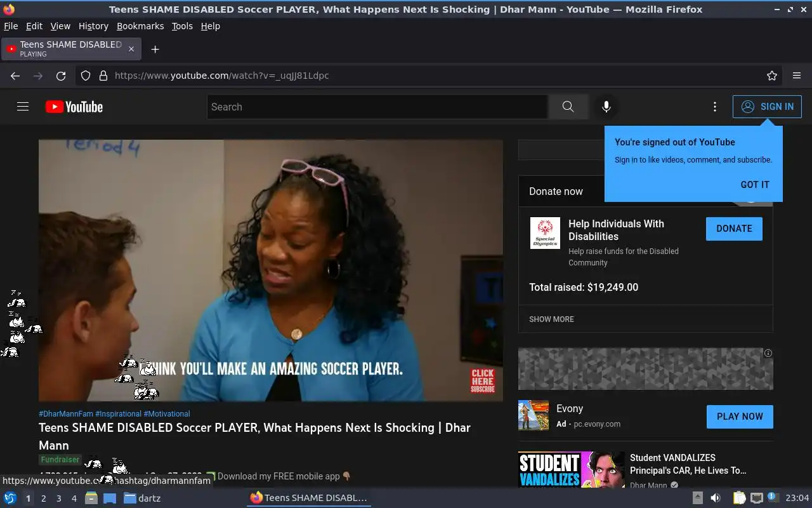Open the YouTube guide hamburger menu
Image resolution: width=812 pixels, height=508 pixels.
pos(23,107)
